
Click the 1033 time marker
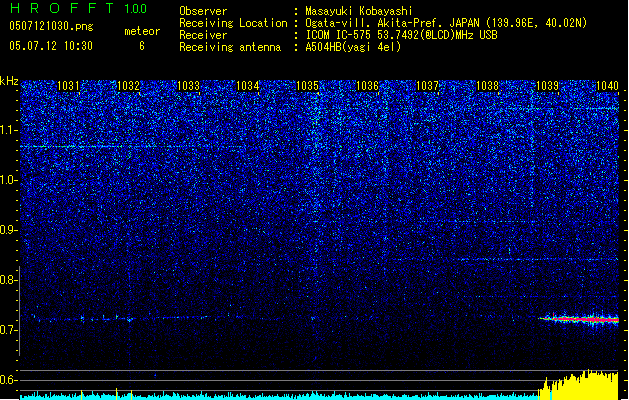coord(188,86)
